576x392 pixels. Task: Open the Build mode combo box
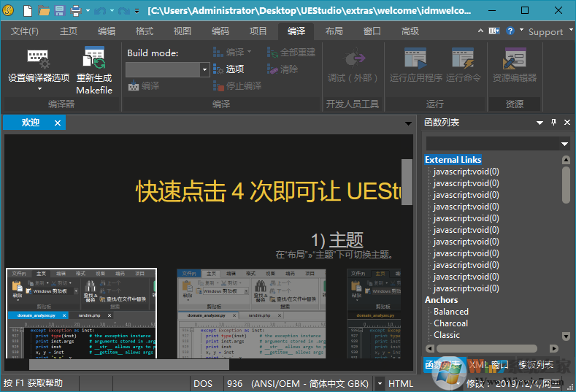(x=167, y=69)
